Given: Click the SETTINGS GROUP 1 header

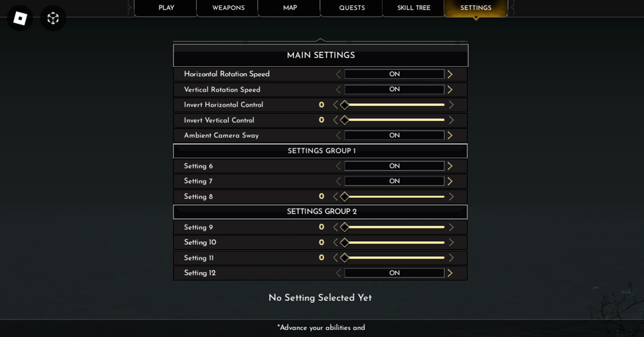Looking at the screenshot, I should (x=320, y=151).
